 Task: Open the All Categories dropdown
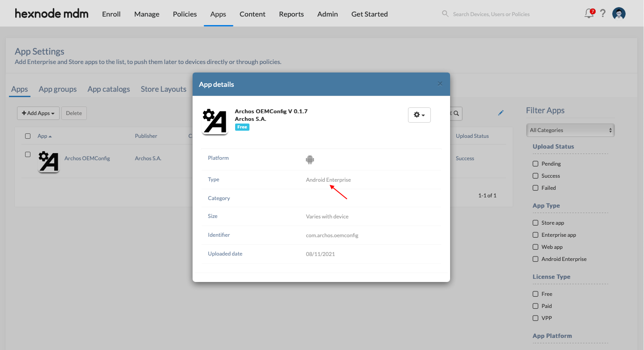click(571, 130)
